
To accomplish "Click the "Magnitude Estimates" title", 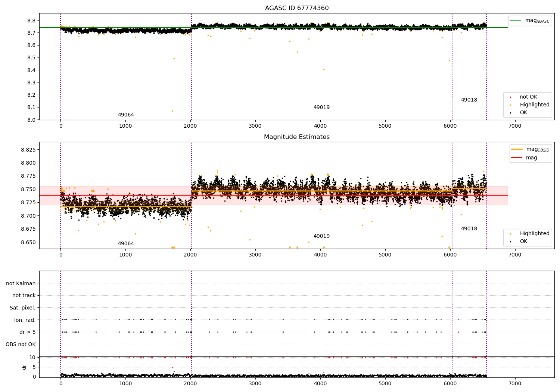I will (x=297, y=137).
